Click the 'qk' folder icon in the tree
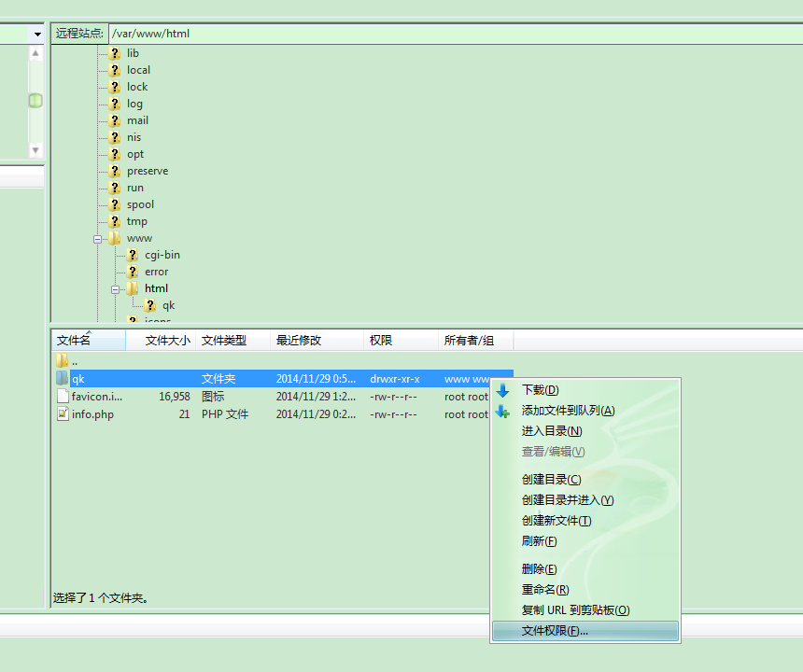The width and height of the screenshot is (803, 672). pyautogui.click(x=150, y=305)
